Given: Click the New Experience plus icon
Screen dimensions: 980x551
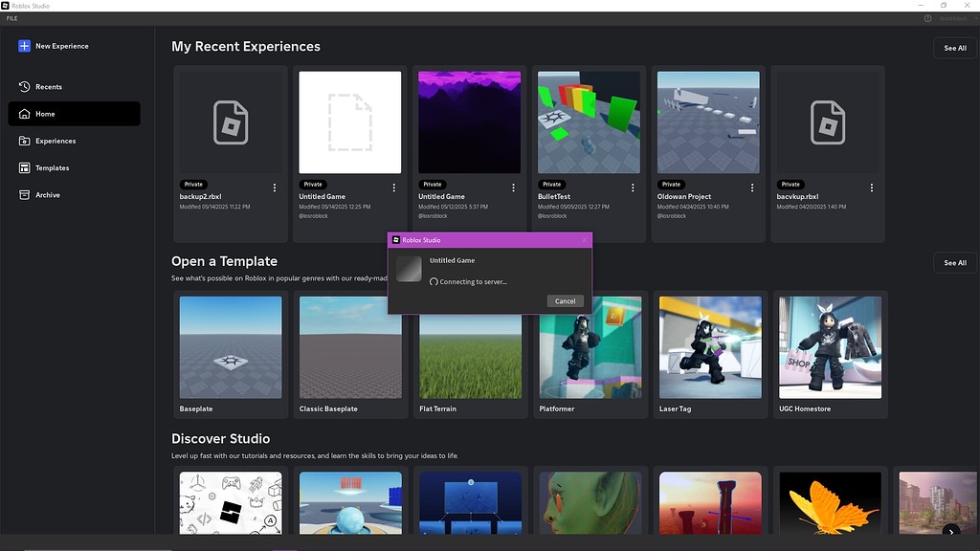Looking at the screenshot, I should pyautogui.click(x=24, y=46).
